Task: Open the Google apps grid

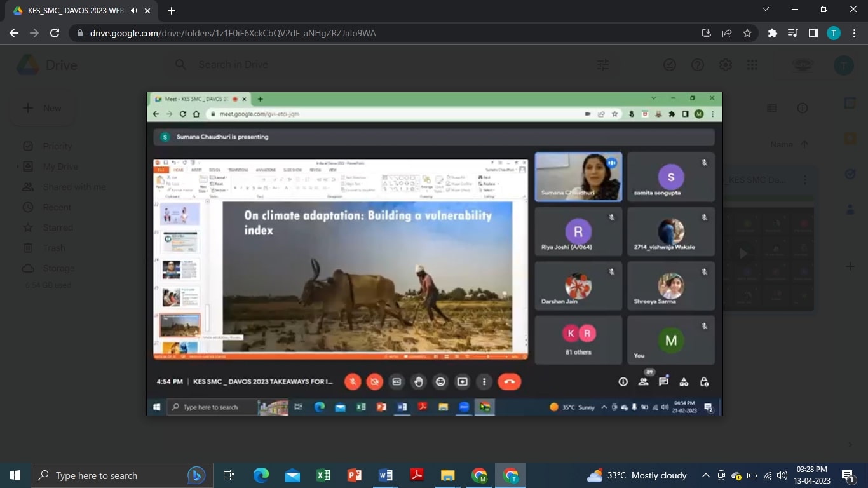Action: (x=752, y=65)
